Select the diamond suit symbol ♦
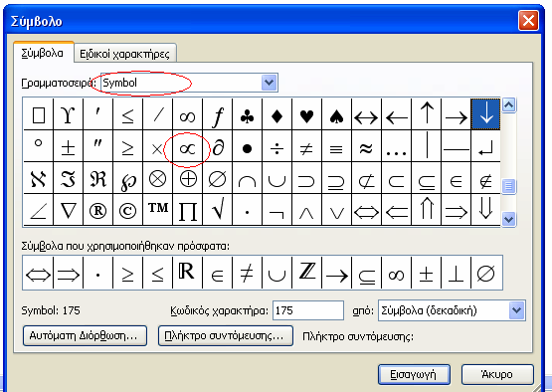This screenshot has width=552, height=392. [x=277, y=114]
